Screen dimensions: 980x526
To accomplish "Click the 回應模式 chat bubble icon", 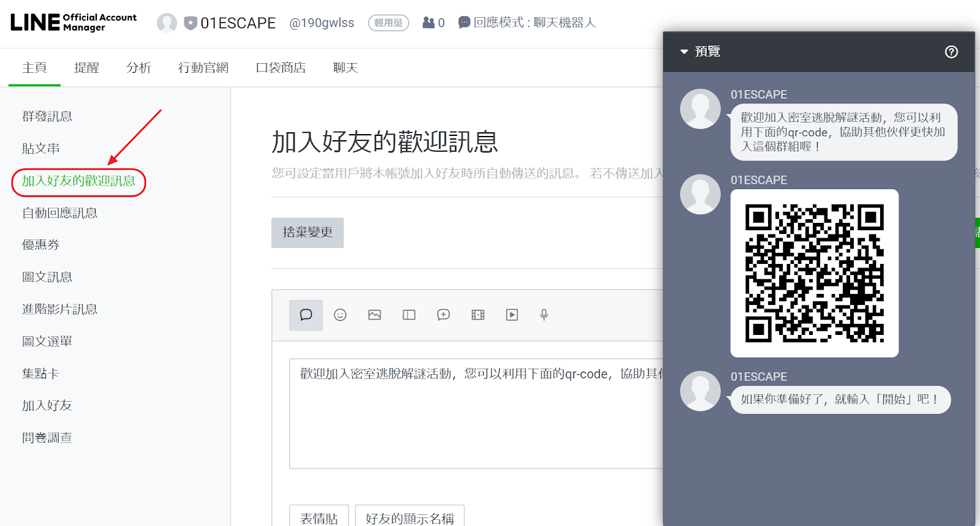I will pos(464,23).
